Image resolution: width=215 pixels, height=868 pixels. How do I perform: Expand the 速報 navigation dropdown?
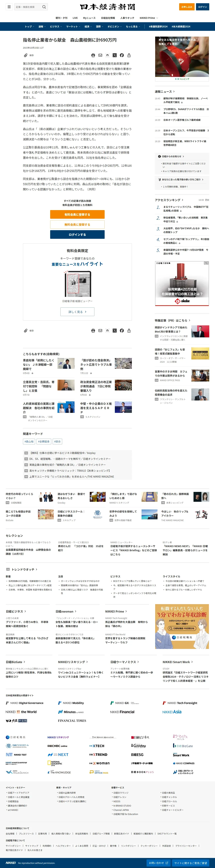click(42, 27)
